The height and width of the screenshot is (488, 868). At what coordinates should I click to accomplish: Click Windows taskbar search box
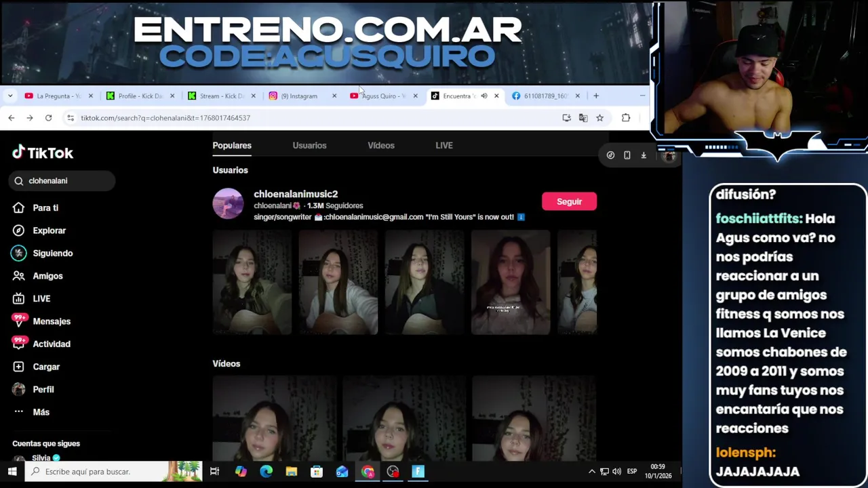click(x=114, y=472)
